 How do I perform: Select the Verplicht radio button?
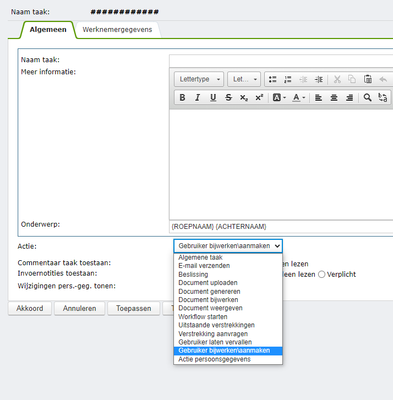click(321, 274)
